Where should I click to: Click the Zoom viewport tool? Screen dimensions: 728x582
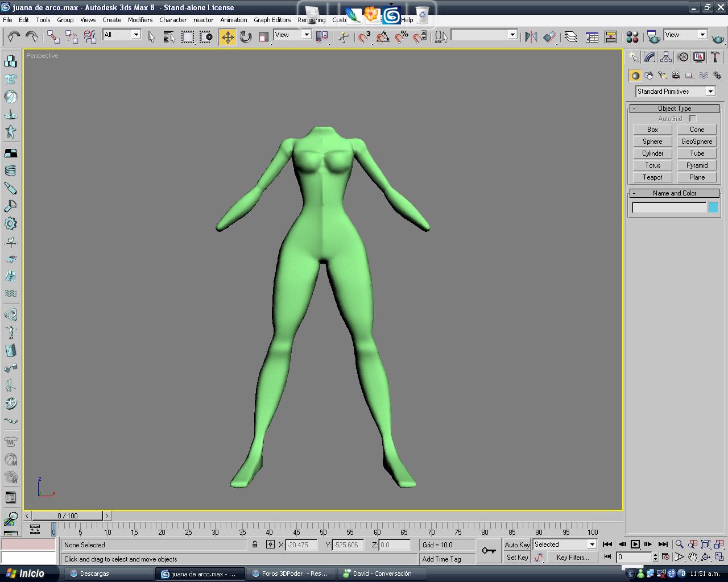tap(679, 544)
